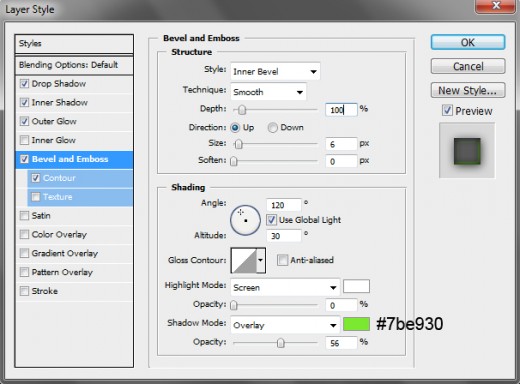Click the Highlight Opacity field showing 0
This screenshot has height=384, width=520.
341,305
